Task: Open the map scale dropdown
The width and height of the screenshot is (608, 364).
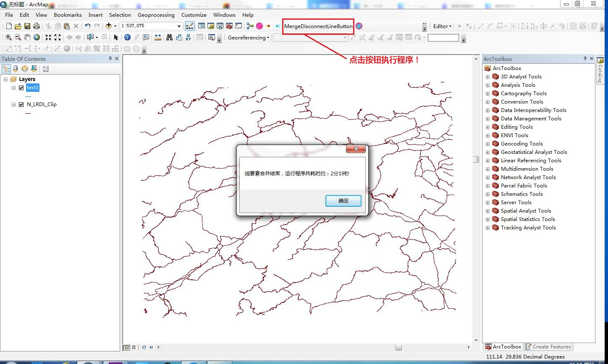Action: coord(179,26)
